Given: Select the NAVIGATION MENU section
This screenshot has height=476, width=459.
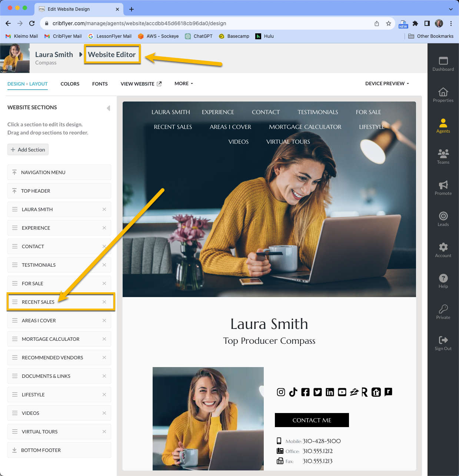Looking at the screenshot, I should tap(59, 172).
